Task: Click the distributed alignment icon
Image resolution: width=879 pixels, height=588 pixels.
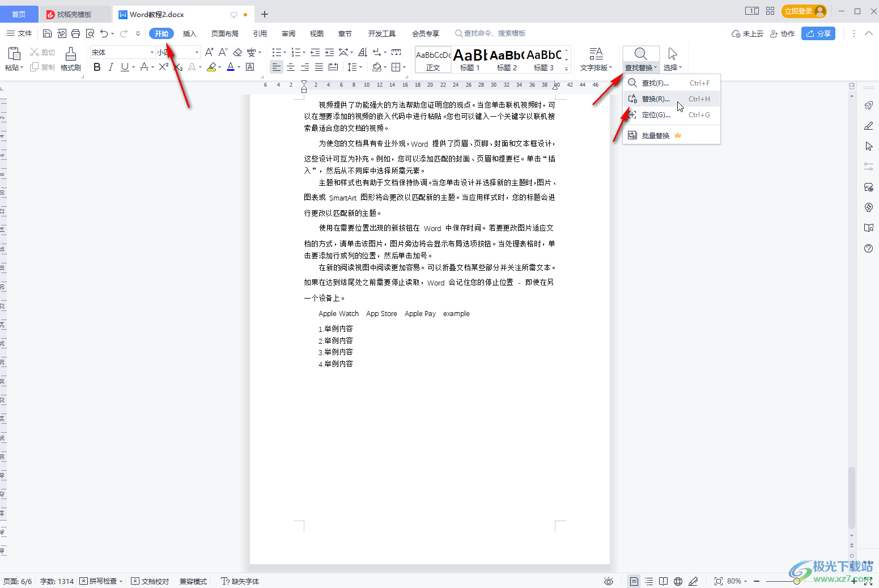Action: 333,67
